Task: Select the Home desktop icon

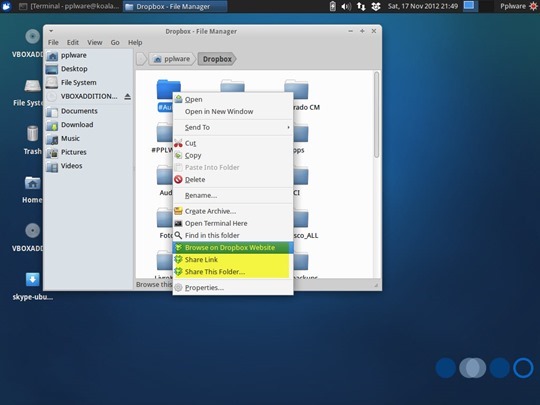Action: click(32, 190)
